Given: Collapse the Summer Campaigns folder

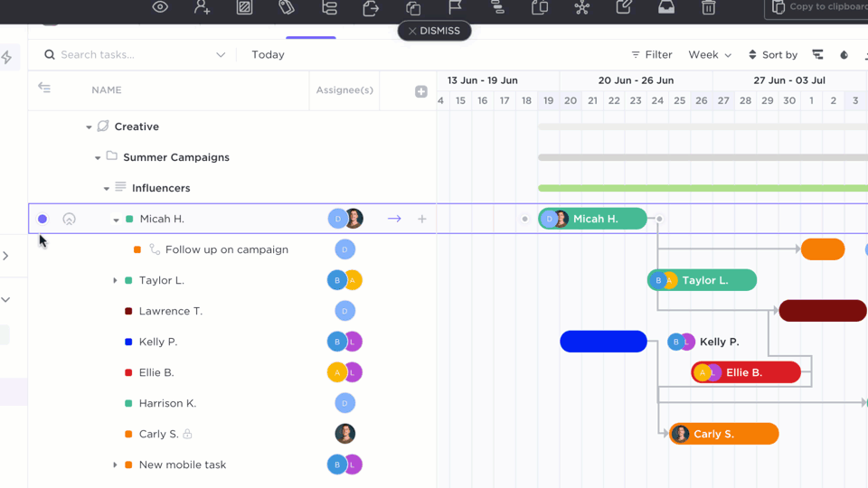Looking at the screenshot, I should (x=98, y=158).
